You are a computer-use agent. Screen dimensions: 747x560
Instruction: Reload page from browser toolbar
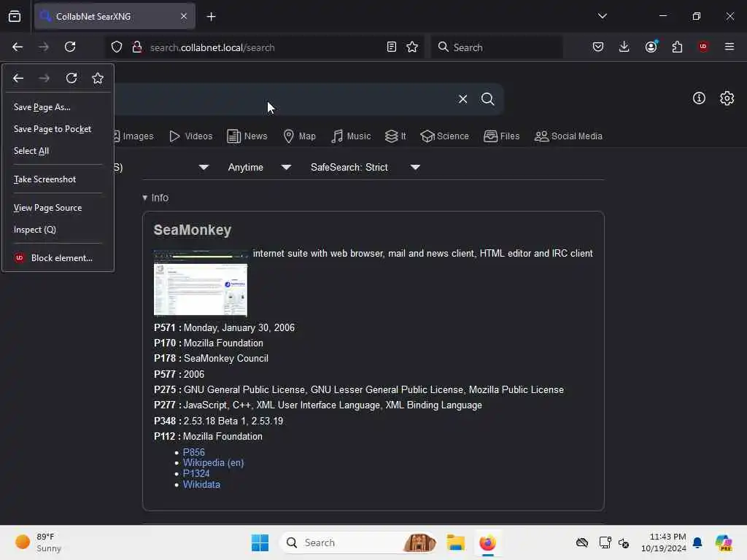70,47
